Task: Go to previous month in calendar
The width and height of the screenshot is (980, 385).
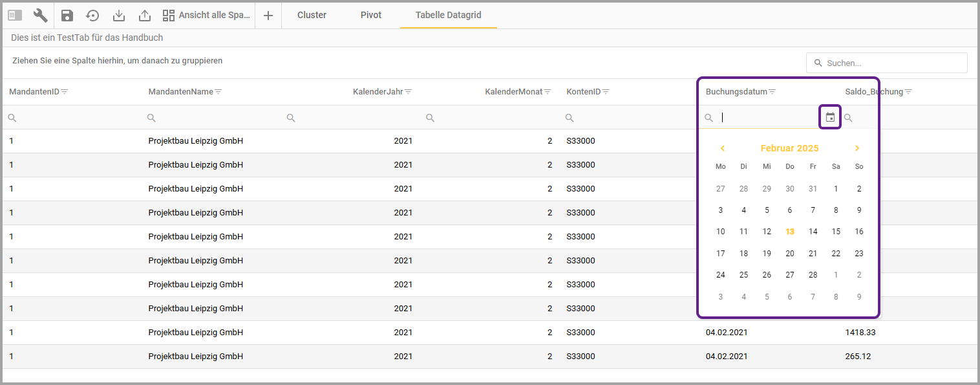Action: 723,148
